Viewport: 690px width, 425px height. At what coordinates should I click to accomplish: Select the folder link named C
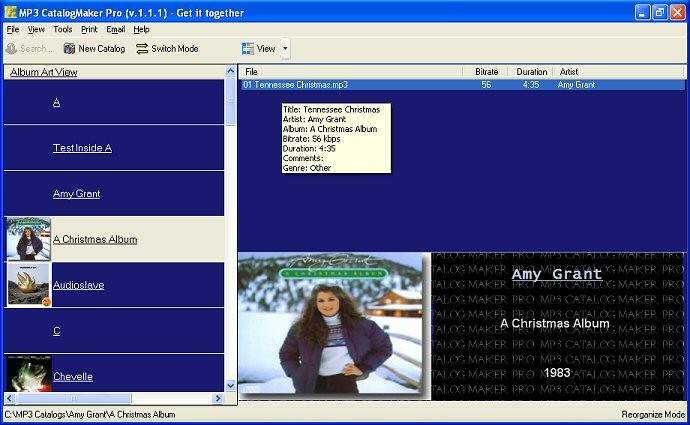click(x=56, y=331)
